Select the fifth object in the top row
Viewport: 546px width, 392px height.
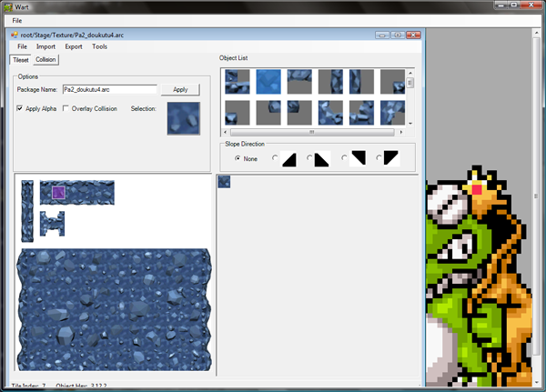coord(361,82)
